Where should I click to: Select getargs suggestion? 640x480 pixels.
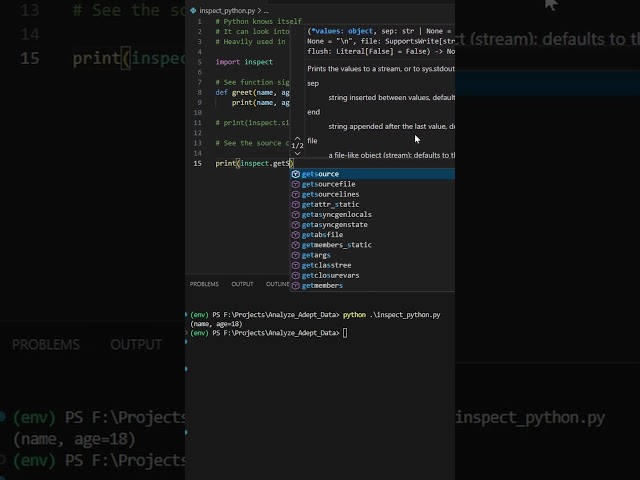373,255
